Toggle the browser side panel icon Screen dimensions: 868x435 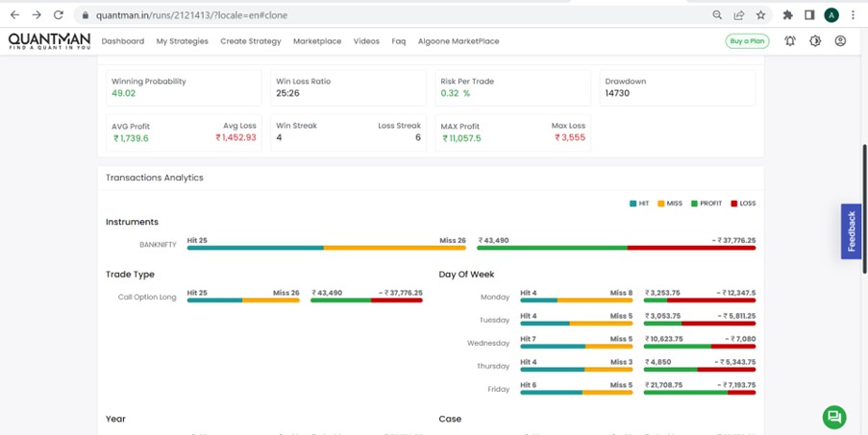809,15
